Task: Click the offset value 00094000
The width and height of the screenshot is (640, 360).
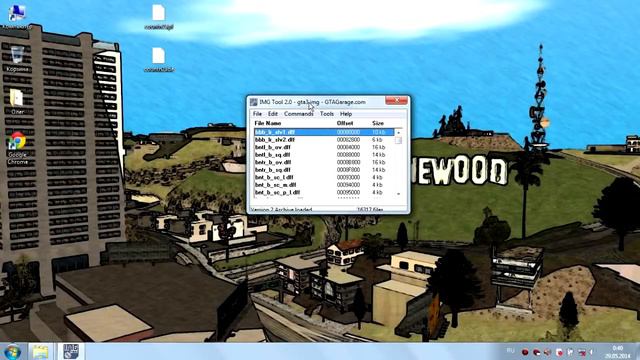Action: pos(348,185)
